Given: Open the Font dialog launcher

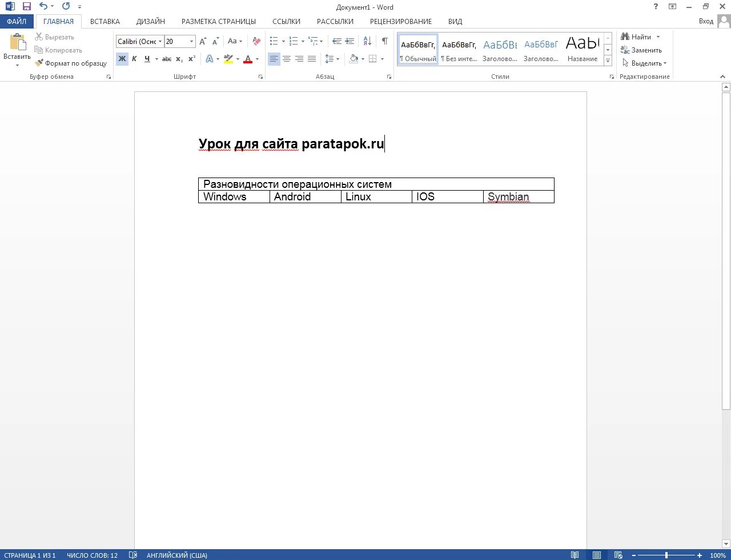Looking at the screenshot, I should (x=261, y=76).
